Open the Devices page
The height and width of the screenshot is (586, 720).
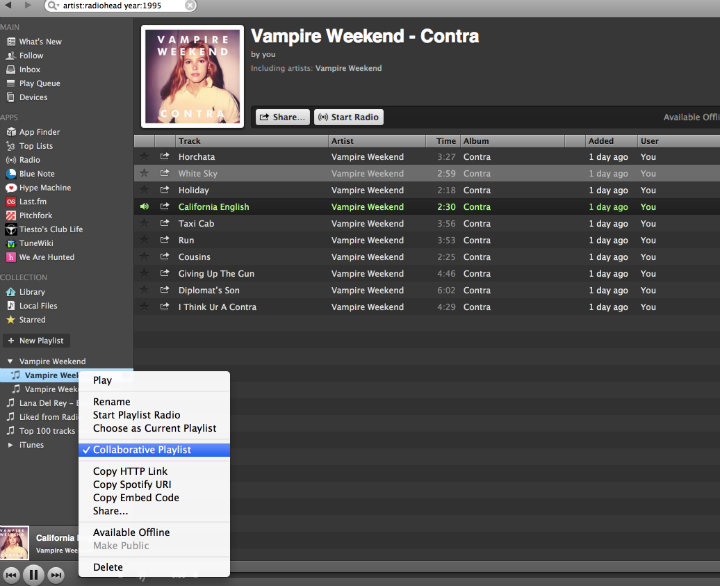(x=27, y=97)
